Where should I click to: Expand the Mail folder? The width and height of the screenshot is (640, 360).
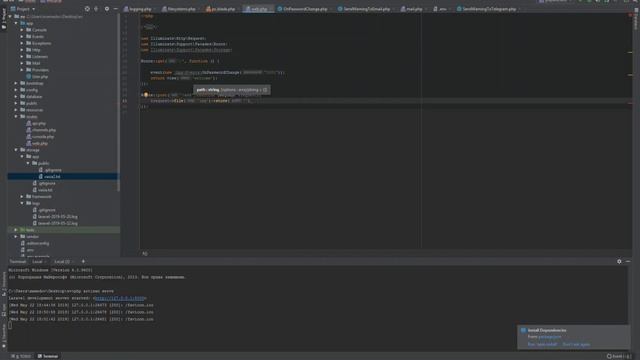(x=22, y=63)
